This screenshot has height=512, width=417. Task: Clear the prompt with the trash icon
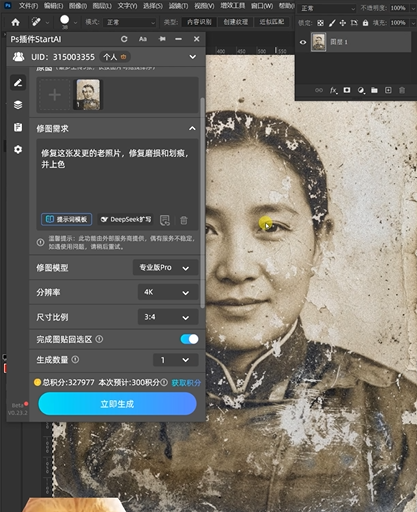(184, 220)
